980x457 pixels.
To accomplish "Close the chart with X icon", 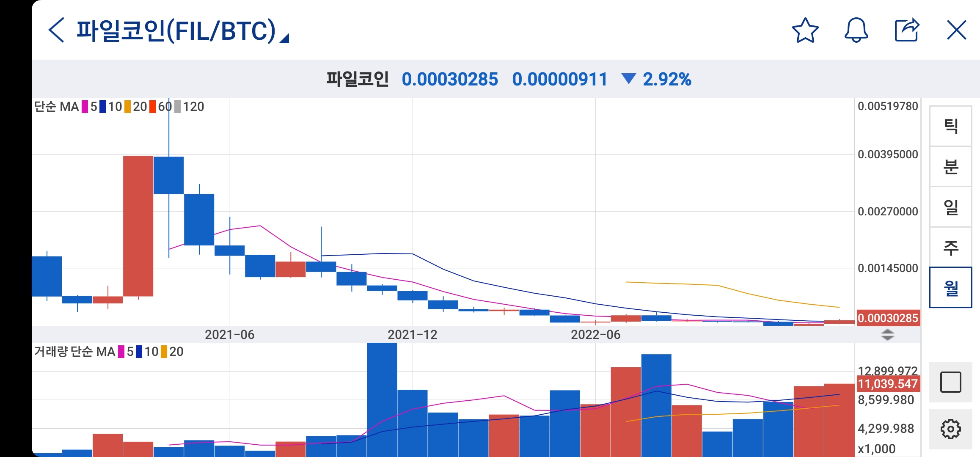I will [x=956, y=30].
